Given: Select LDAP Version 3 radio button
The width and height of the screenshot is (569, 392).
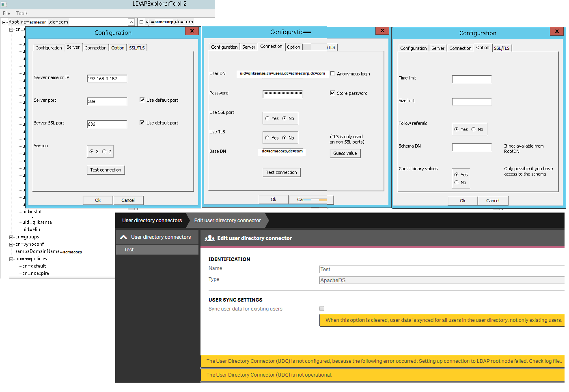Looking at the screenshot, I should click(x=91, y=151).
